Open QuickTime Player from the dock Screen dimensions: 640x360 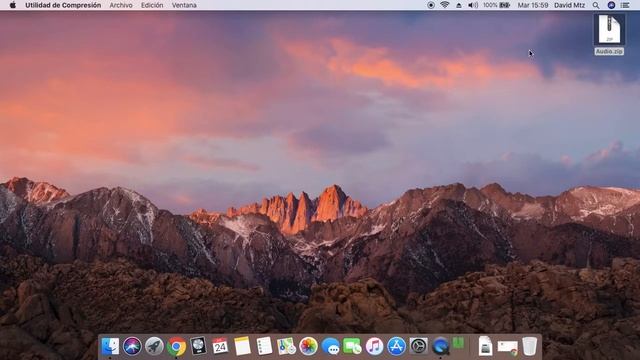tap(440, 346)
